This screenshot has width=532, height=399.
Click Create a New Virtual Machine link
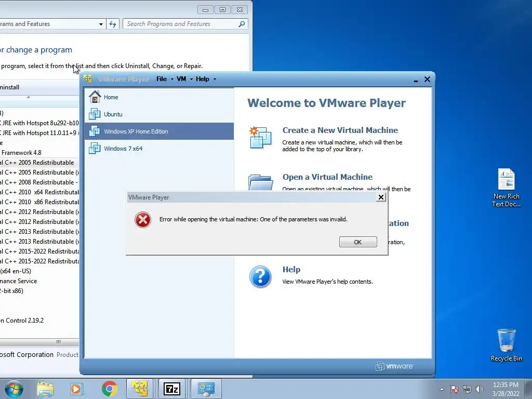340,130
